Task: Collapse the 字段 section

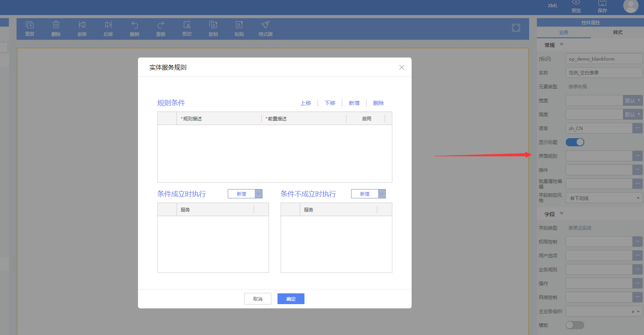Action: click(562, 214)
